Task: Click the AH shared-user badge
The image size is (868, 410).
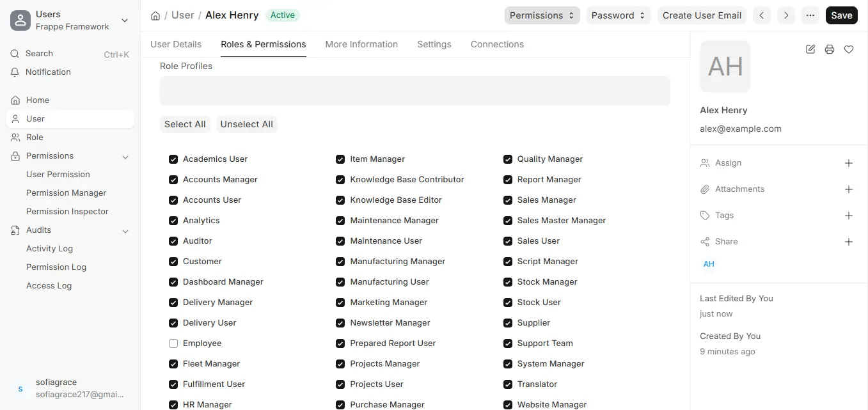Action: coord(709,264)
